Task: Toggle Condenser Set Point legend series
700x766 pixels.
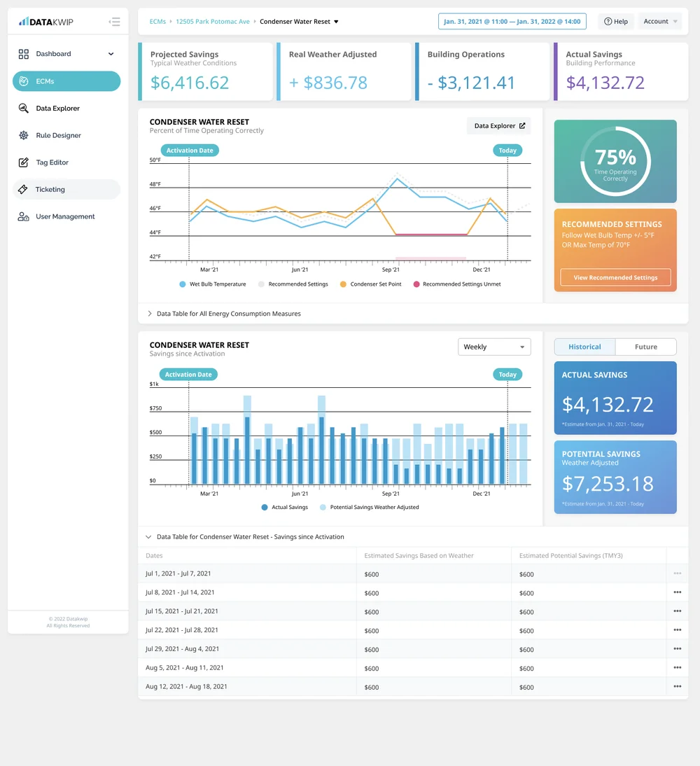Action: (x=371, y=284)
